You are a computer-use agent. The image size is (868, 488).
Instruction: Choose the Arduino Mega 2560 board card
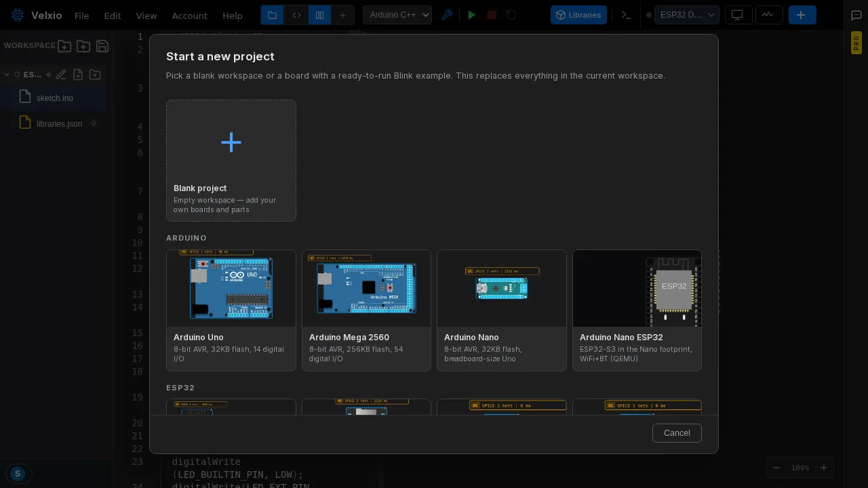(366, 310)
